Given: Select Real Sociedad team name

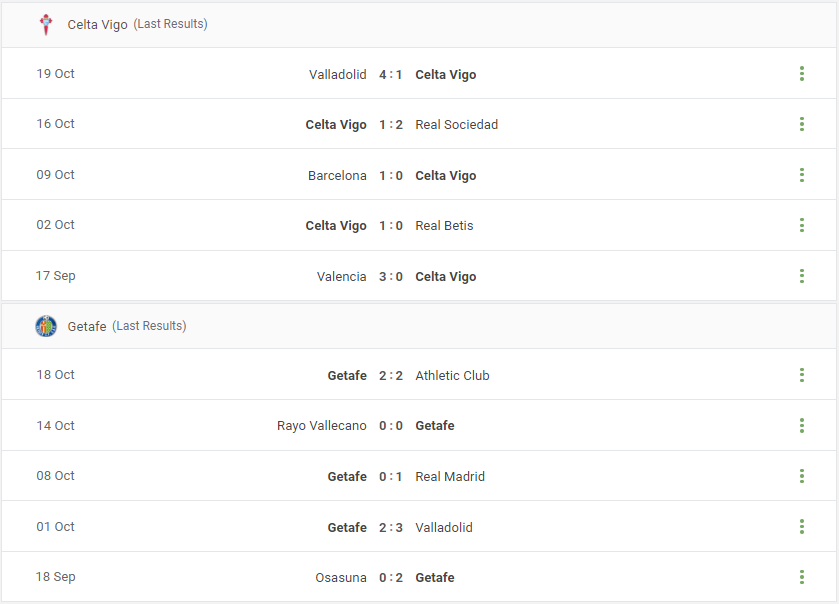Looking at the screenshot, I should point(456,125).
